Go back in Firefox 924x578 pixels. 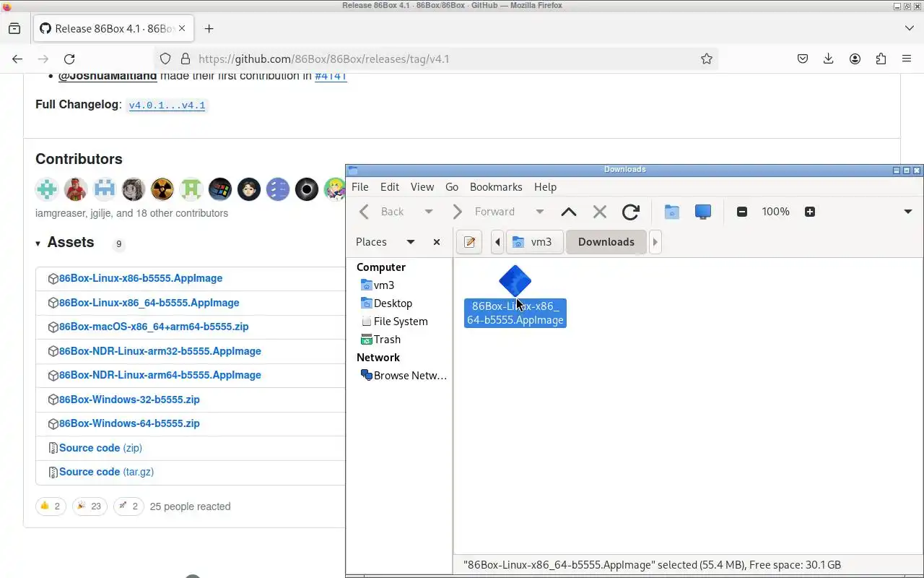pyautogui.click(x=17, y=59)
